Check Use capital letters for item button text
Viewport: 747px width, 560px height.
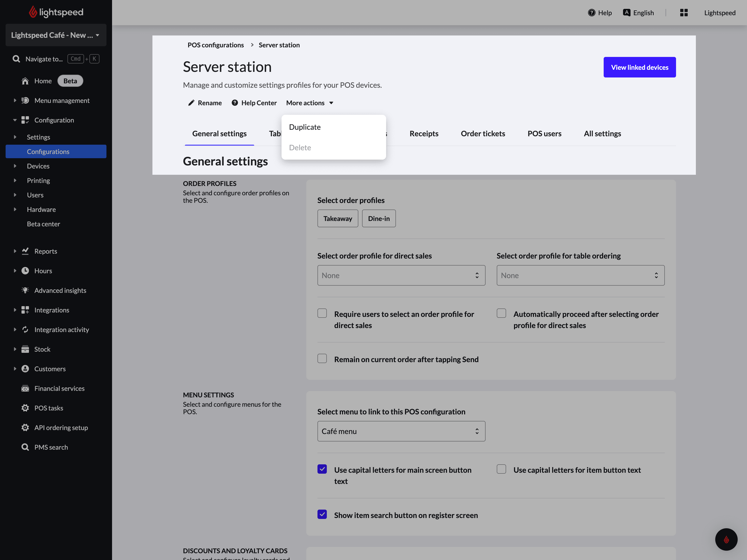tap(501, 469)
